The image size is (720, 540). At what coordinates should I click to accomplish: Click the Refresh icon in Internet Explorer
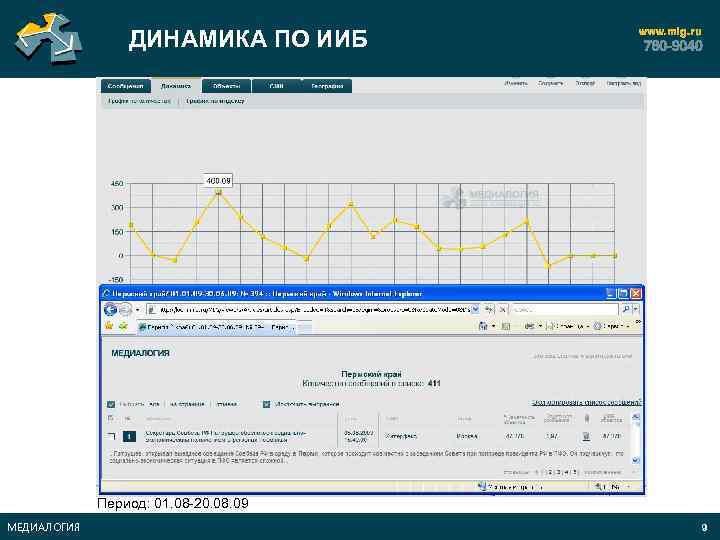click(x=489, y=310)
